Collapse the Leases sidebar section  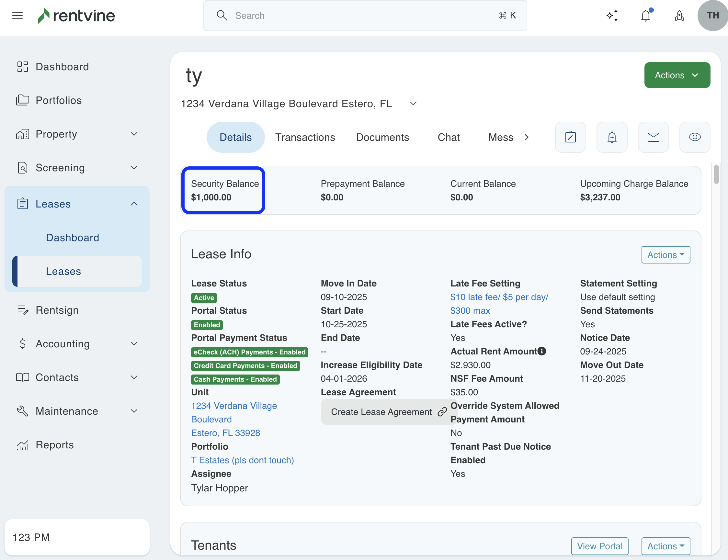pos(134,204)
